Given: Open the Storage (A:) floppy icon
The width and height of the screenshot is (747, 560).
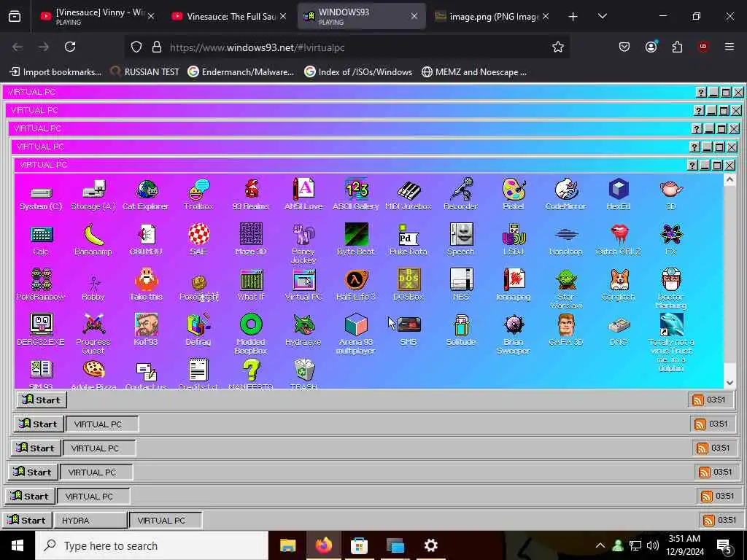Looking at the screenshot, I should [x=93, y=195].
